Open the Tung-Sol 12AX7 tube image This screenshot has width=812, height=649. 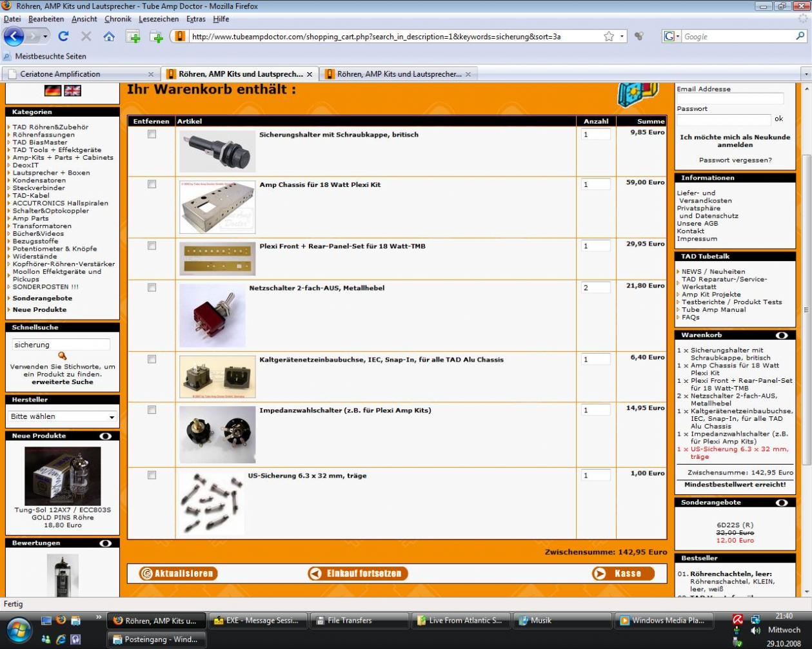coord(63,476)
